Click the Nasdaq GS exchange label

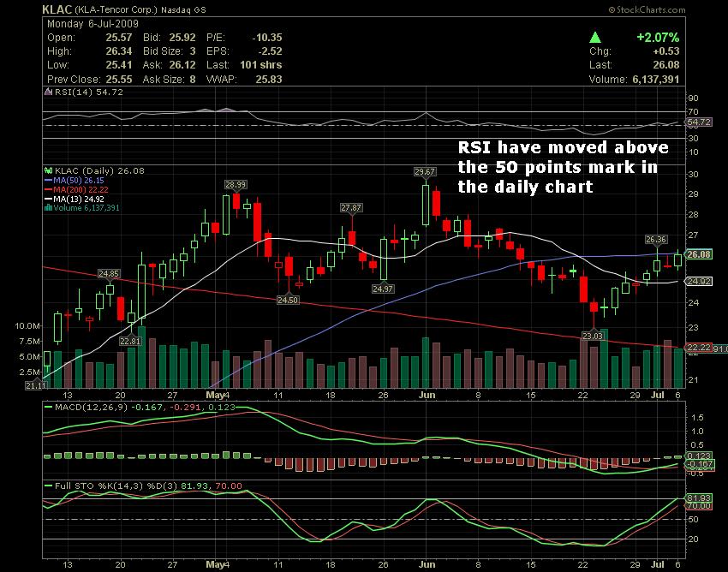(x=183, y=9)
